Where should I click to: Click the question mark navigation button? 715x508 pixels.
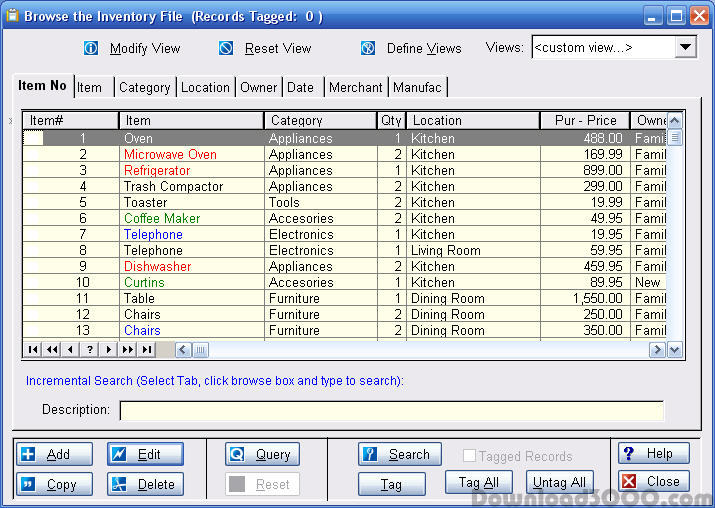[90, 350]
